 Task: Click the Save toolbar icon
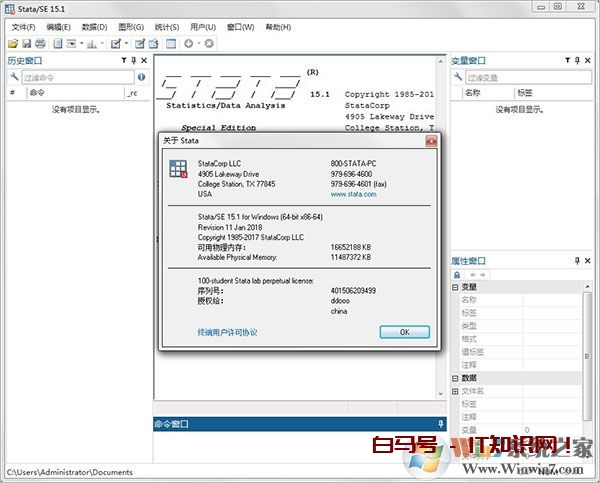[26, 44]
